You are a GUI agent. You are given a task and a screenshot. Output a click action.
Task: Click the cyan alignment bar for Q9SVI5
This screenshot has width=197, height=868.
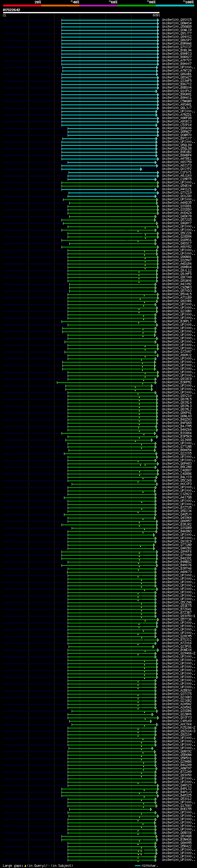coord(111,20)
